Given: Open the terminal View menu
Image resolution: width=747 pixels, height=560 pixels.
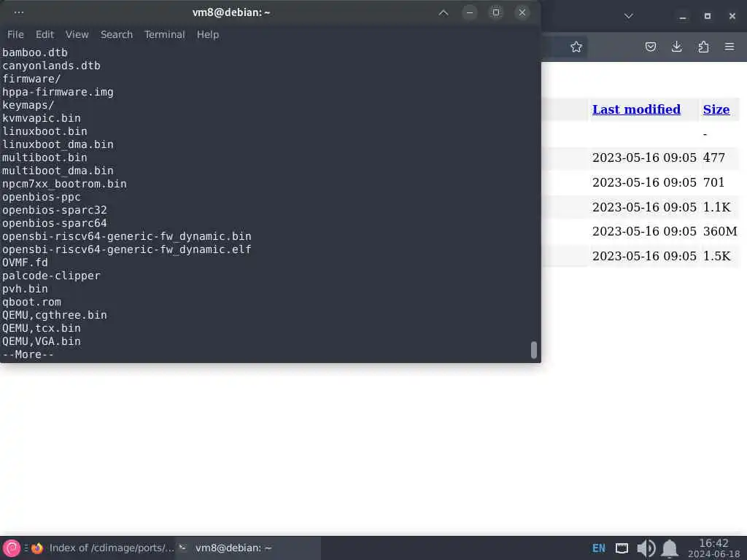Looking at the screenshot, I should coord(77,34).
